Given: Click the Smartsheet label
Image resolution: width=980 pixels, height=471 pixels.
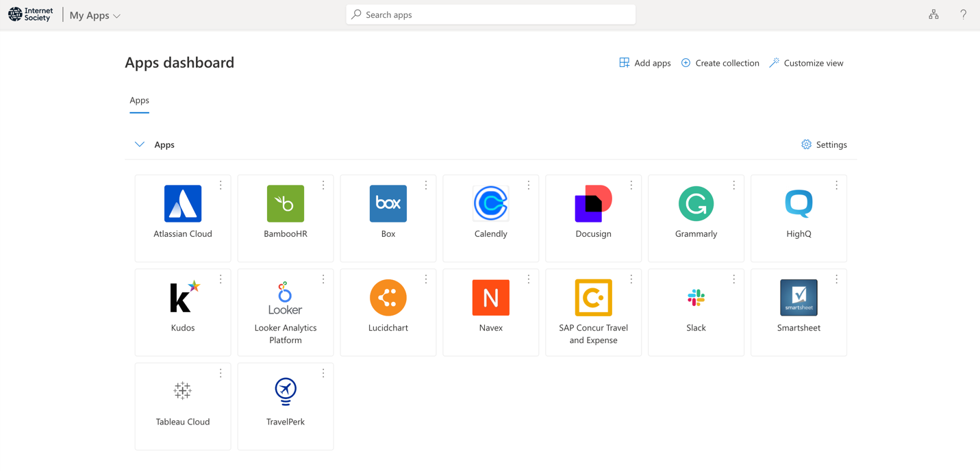Looking at the screenshot, I should pos(799,328).
